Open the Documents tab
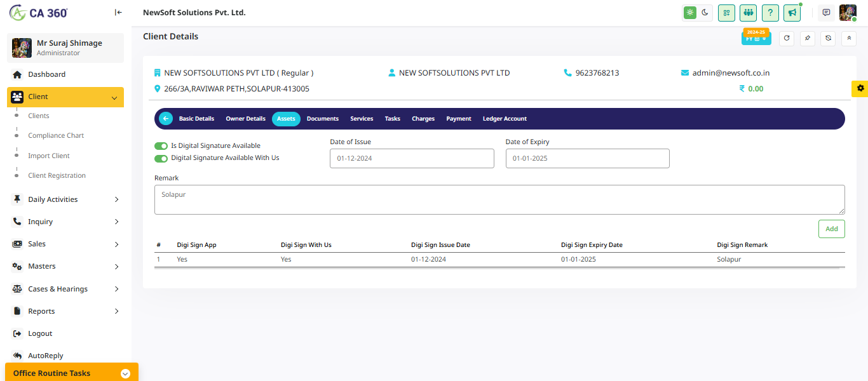The height and width of the screenshot is (381, 868). pos(323,119)
